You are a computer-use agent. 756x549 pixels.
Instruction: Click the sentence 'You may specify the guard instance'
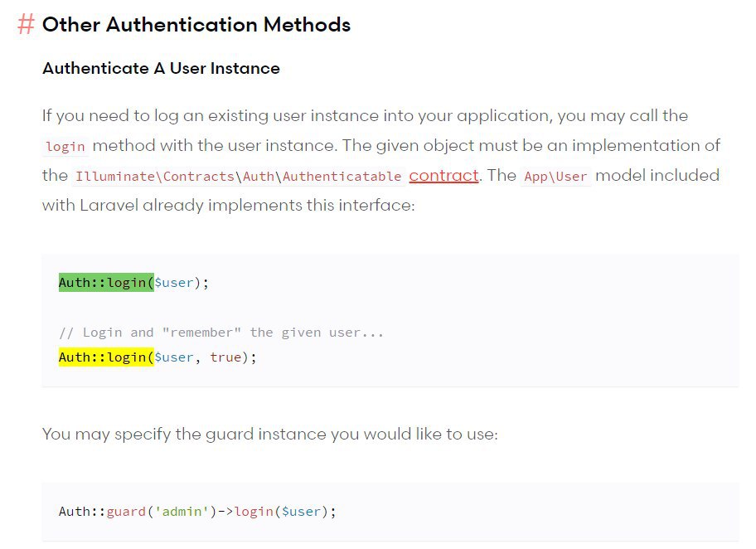pos(269,434)
